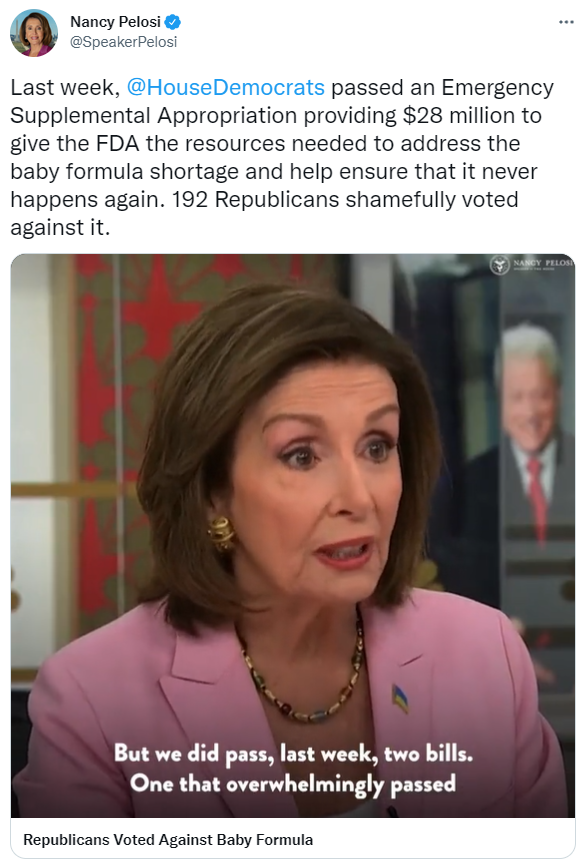Click the blue verified checkmark badge
This screenshot has width=582, height=864.
173,22
